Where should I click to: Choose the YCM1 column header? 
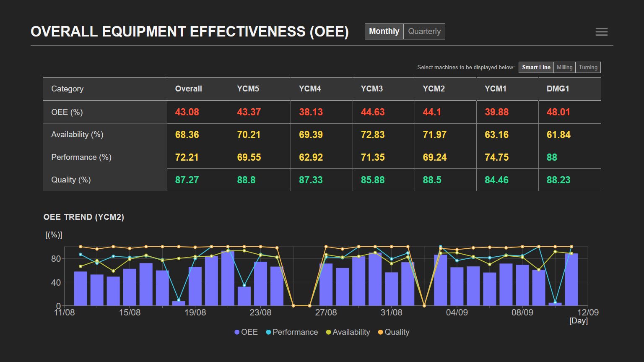tap(495, 89)
